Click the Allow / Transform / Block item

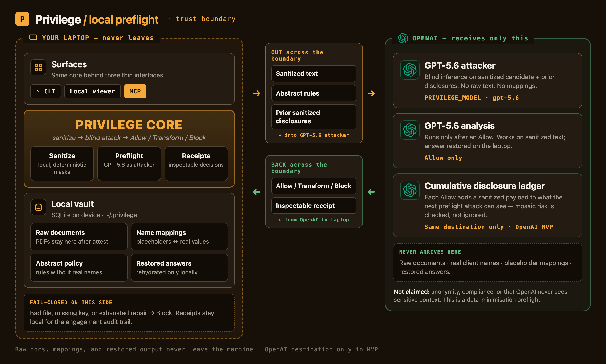[314, 186]
